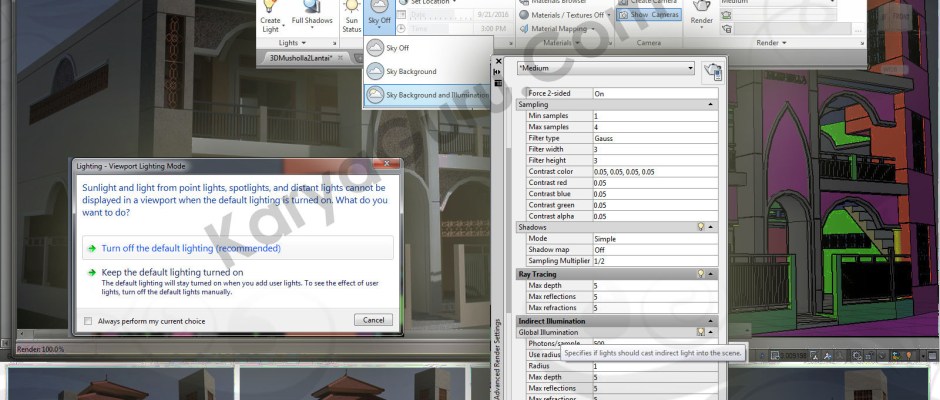
Task: Open the Medium render preset dropdown
Action: click(x=605, y=68)
